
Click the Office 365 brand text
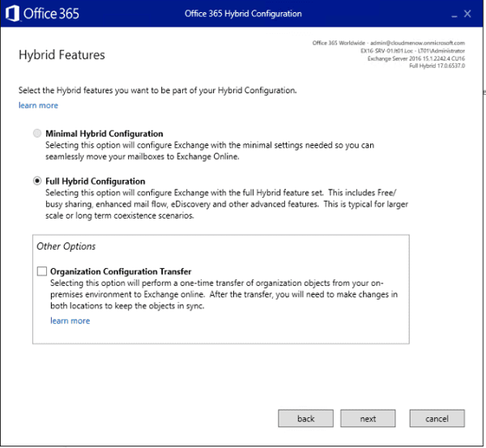coord(52,14)
